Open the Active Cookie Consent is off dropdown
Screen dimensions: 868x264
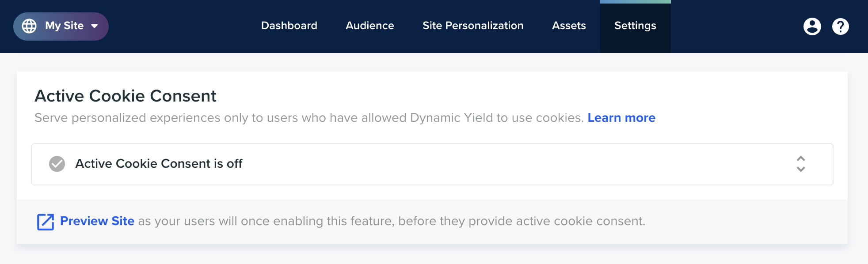tap(432, 164)
